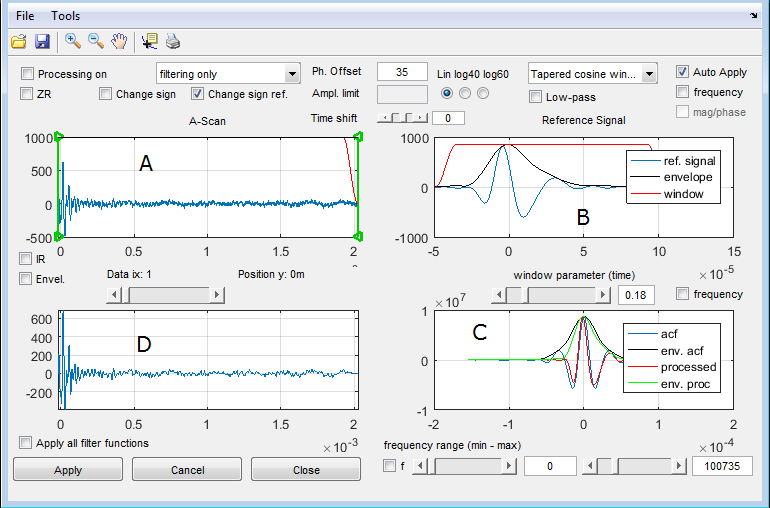Click the maximum frequency field showing 100735
Image resolution: width=770 pixels, height=508 pixels.
[722, 466]
